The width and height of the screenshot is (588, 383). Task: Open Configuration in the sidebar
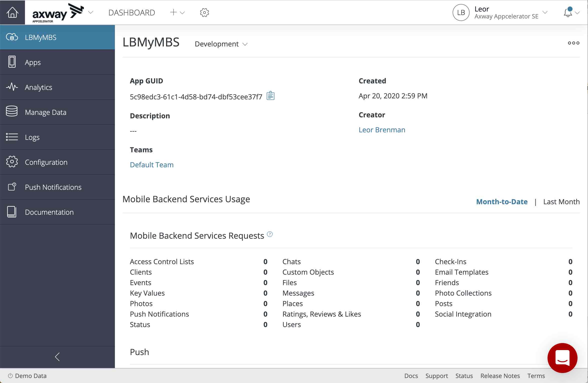(x=57, y=162)
